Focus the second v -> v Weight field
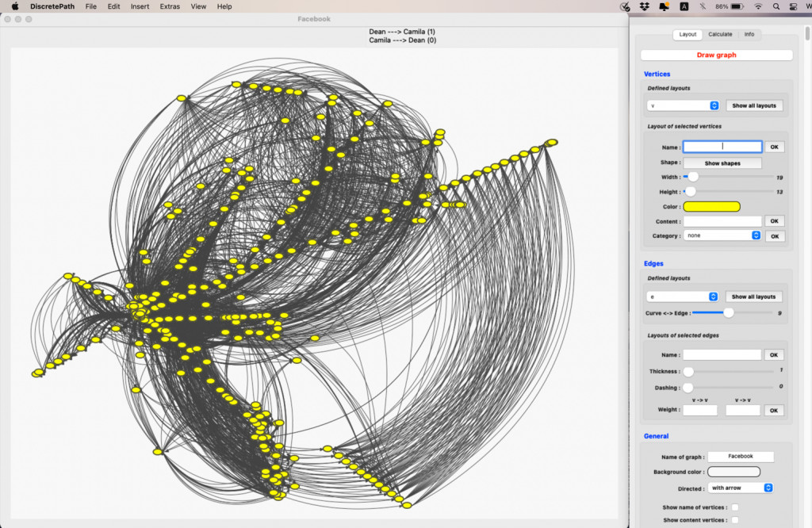Screen dimensions: 812x528 coord(742,411)
